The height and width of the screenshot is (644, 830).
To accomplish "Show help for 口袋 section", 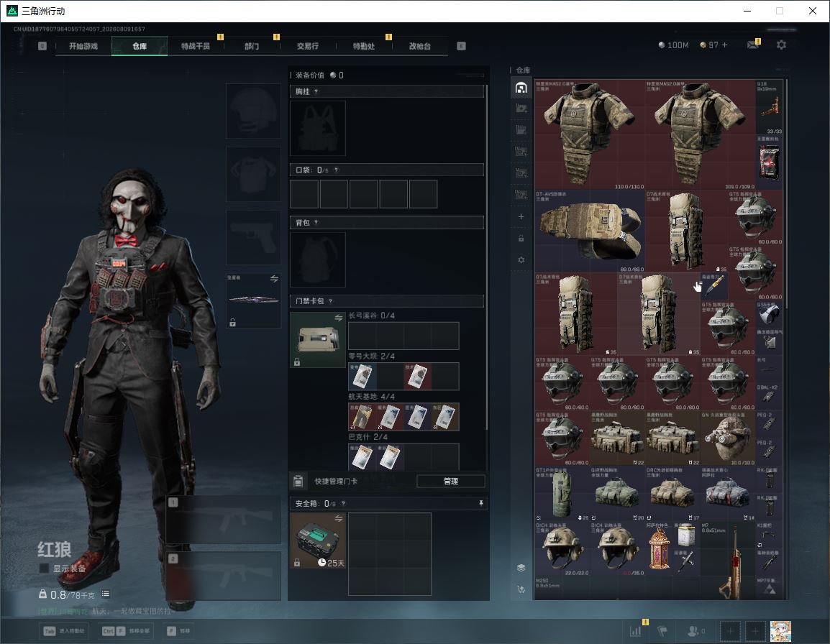I will pos(336,170).
